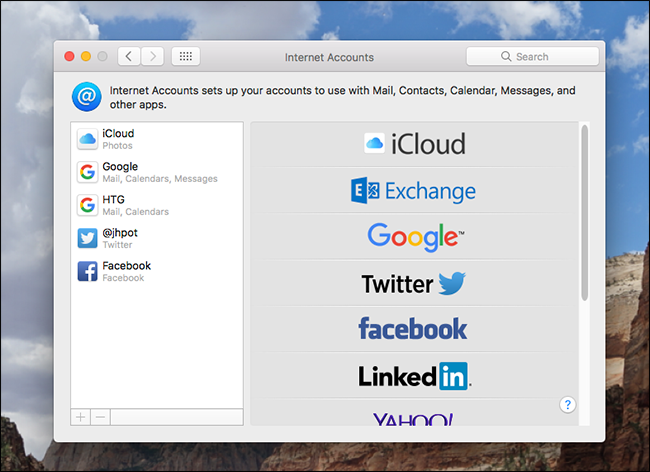Open the HTG Google account
This screenshot has height=472, width=650.
click(157, 205)
